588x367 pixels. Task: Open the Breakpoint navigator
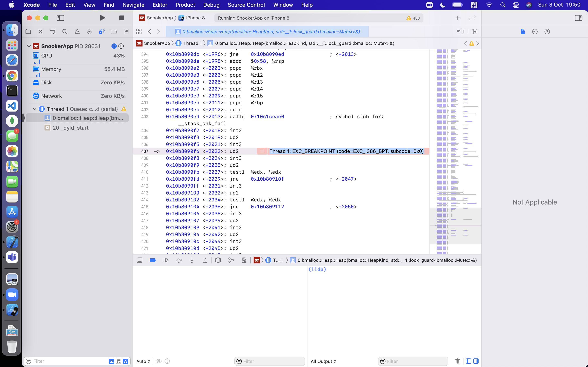coord(114,32)
